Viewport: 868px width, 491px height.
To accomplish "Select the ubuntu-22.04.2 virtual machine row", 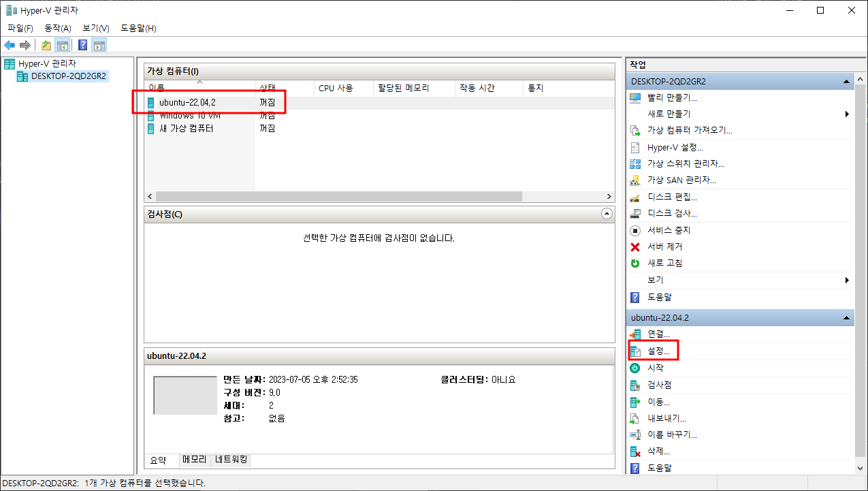I will [379, 102].
